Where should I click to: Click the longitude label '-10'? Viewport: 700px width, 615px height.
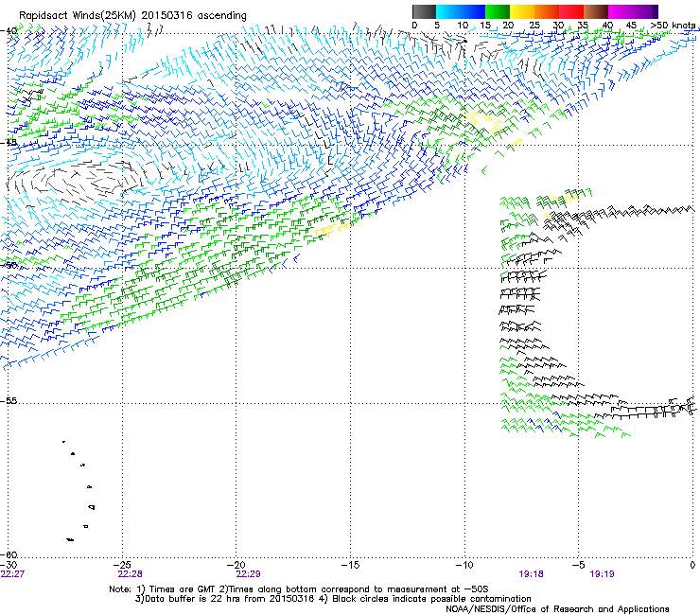[464, 565]
